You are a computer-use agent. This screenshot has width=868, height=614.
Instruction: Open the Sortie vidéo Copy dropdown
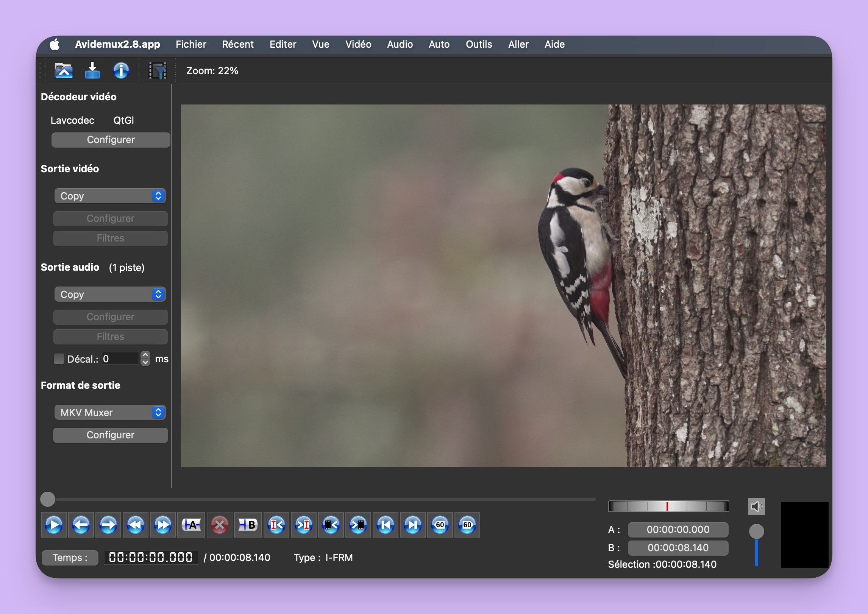(110, 196)
